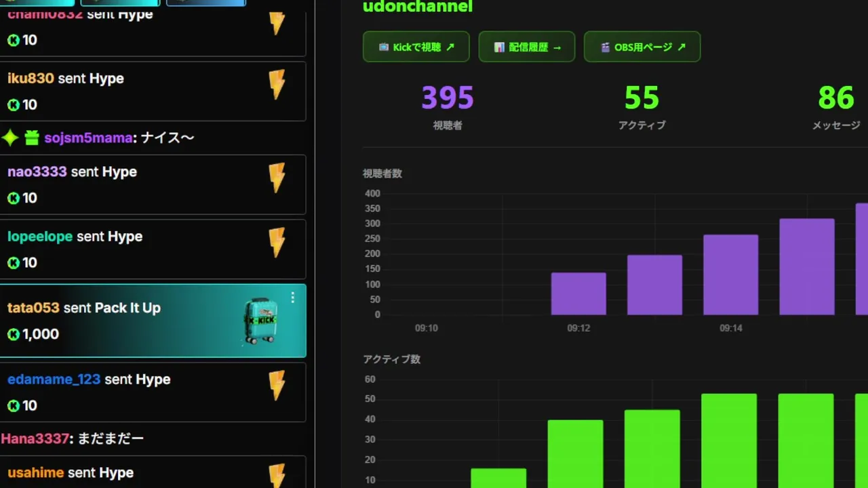
Task: Click the green gift badge next to sojsm5mama
Action: [32, 138]
